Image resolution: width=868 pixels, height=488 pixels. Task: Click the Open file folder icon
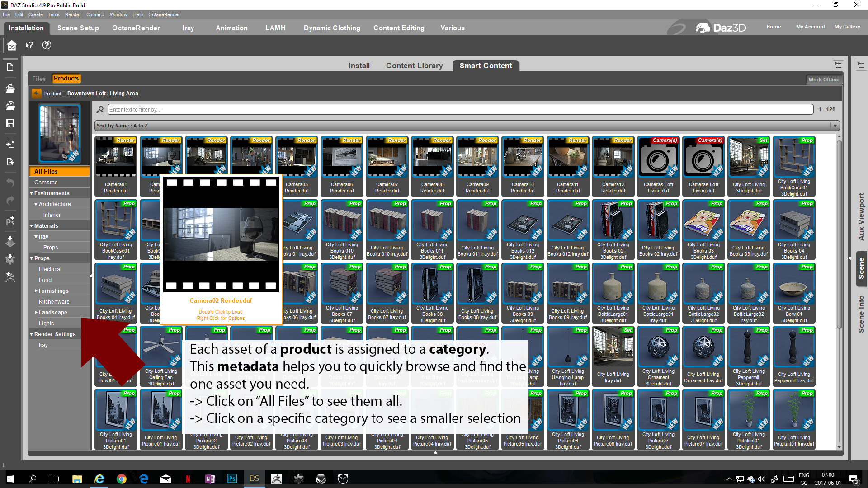(10, 88)
